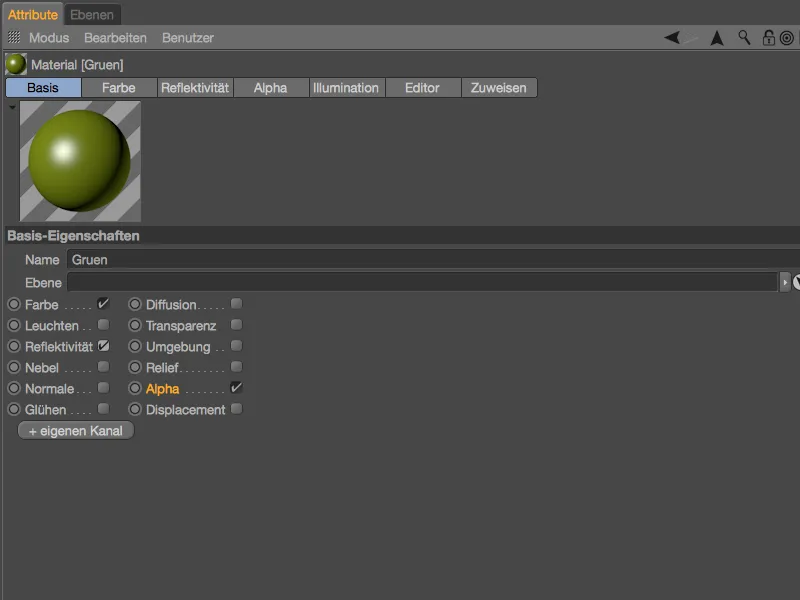Enable the Nebel channel checkbox
Screen dimensions: 800x600
[x=103, y=367]
